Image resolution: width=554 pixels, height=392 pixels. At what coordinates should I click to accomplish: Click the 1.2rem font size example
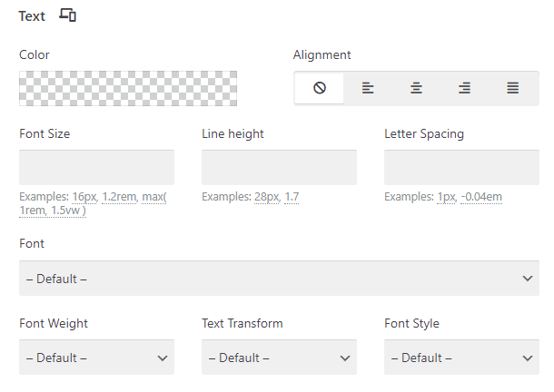[x=119, y=197]
